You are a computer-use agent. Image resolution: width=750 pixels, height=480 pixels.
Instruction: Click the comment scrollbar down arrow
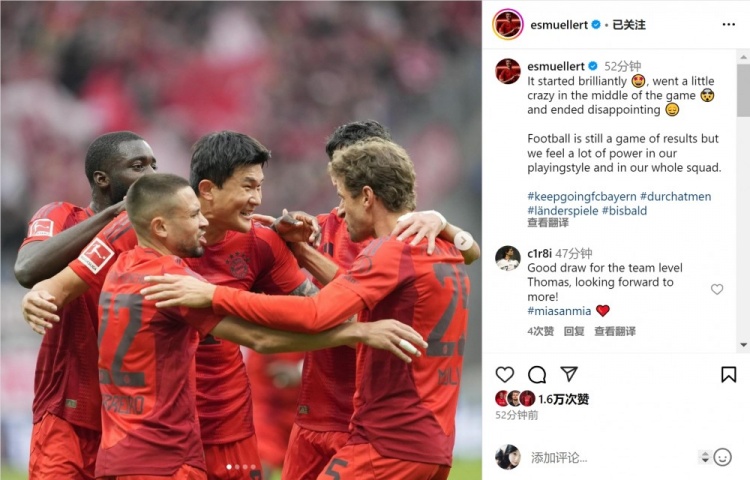coord(743,345)
